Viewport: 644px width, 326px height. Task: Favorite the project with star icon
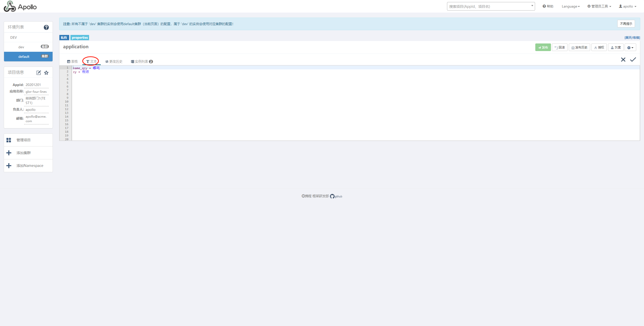pyautogui.click(x=46, y=73)
